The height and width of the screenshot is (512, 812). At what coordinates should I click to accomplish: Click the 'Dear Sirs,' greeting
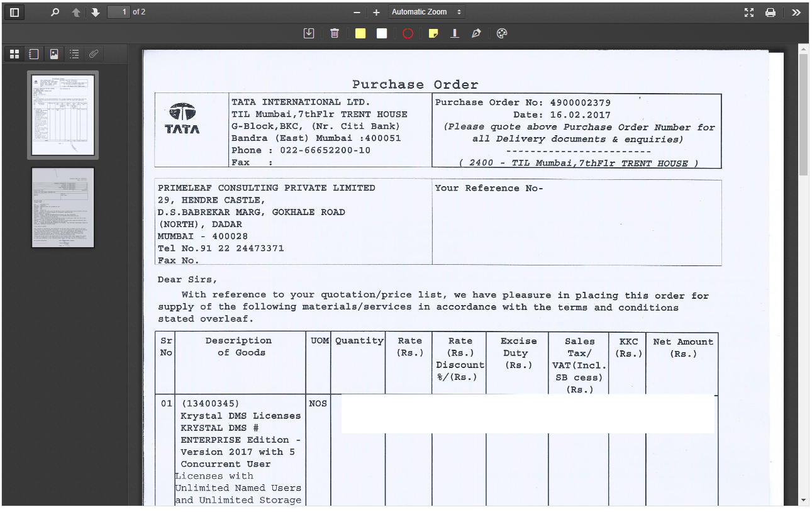pos(187,280)
